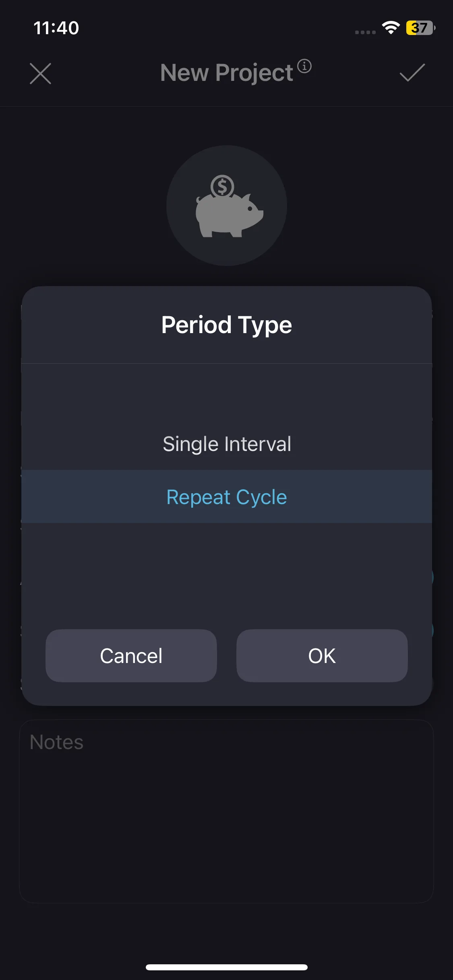The width and height of the screenshot is (453, 980).
Task: Focus the Notes text field
Action: click(x=227, y=811)
